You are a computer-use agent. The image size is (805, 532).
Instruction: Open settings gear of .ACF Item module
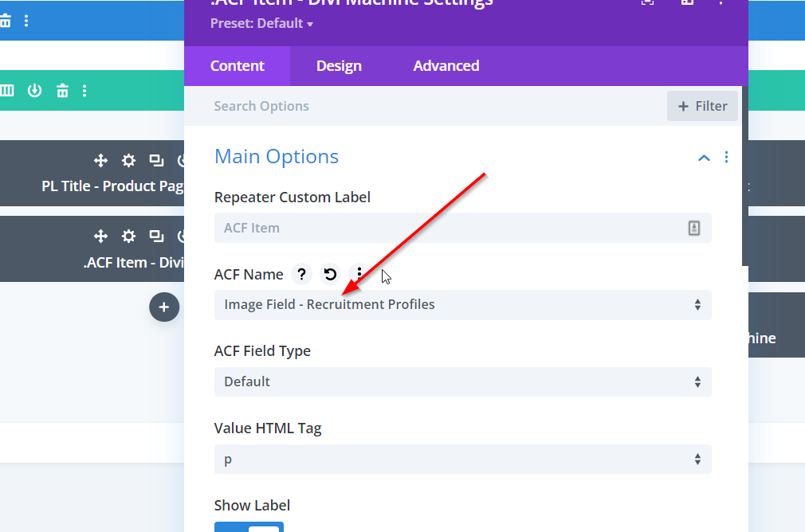pyautogui.click(x=128, y=237)
